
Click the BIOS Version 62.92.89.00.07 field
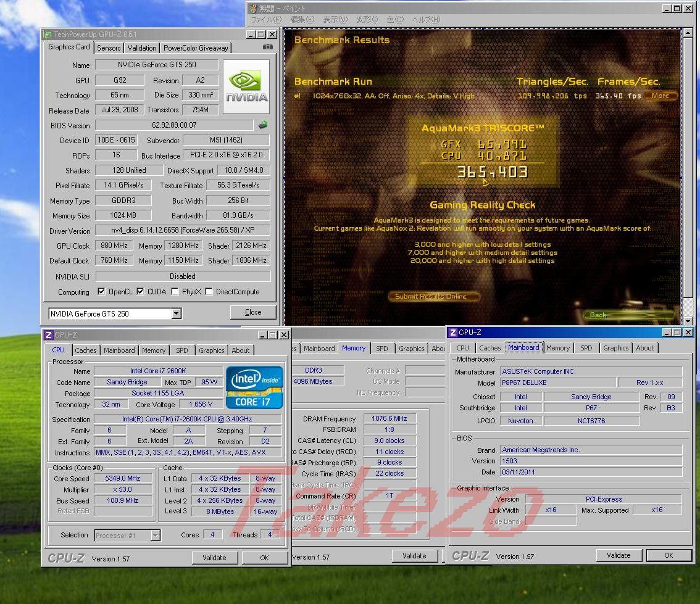(x=174, y=125)
